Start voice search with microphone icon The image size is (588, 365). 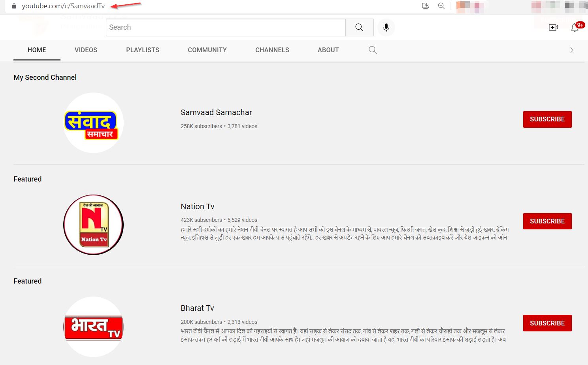[x=386, y=27]
